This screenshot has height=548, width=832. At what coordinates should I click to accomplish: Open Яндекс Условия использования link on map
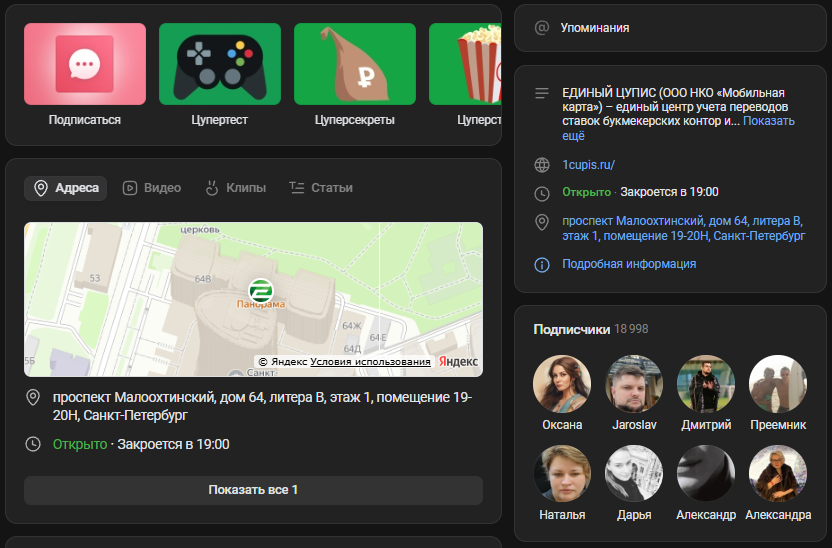tap(370, 361)
